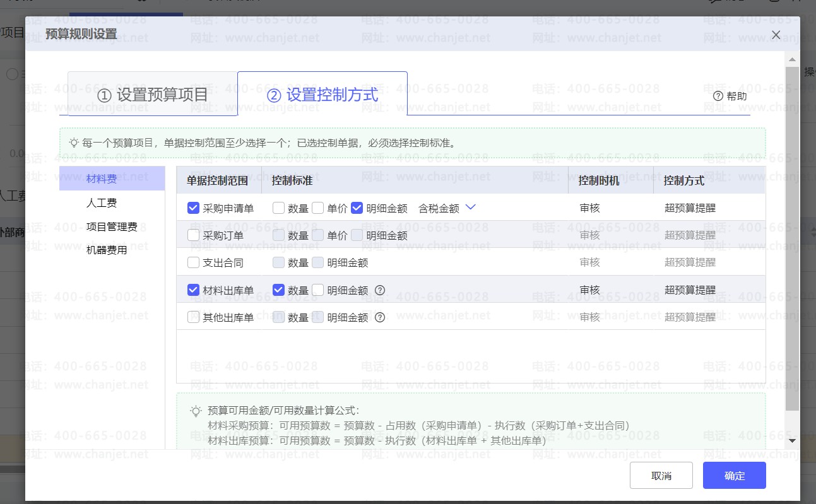Enable 明细金额 for 材料出库单
This screenshot has width=816, height=504.
point(318,290)
